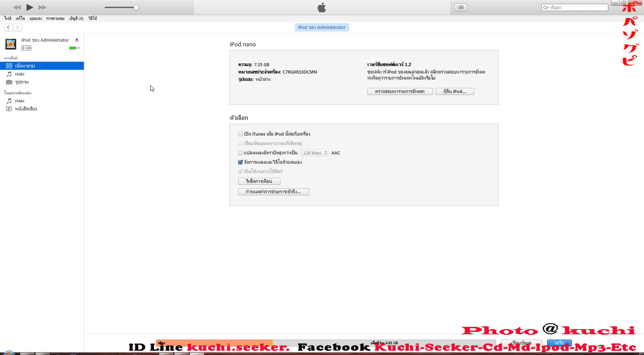Click the capacity value 7.35 GB
The image size is (644, 355).
tap(262, 64)
